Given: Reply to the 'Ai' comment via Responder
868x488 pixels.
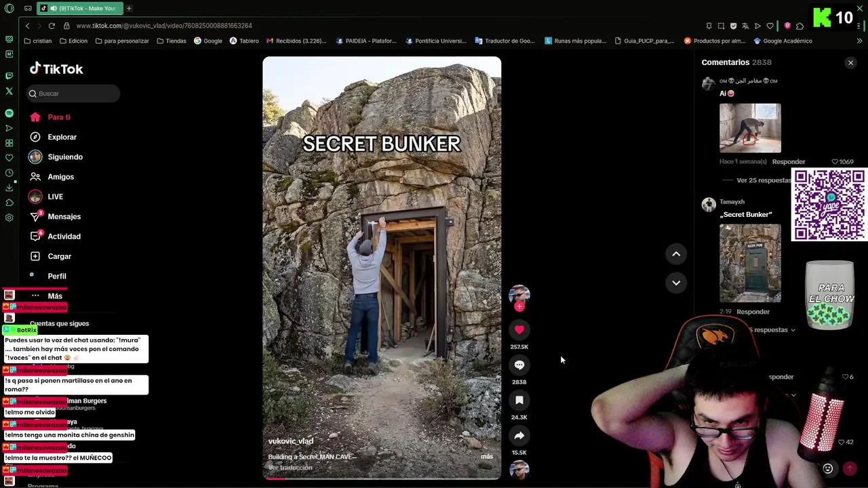Looking at the screenshot, I should click(789, 162).
